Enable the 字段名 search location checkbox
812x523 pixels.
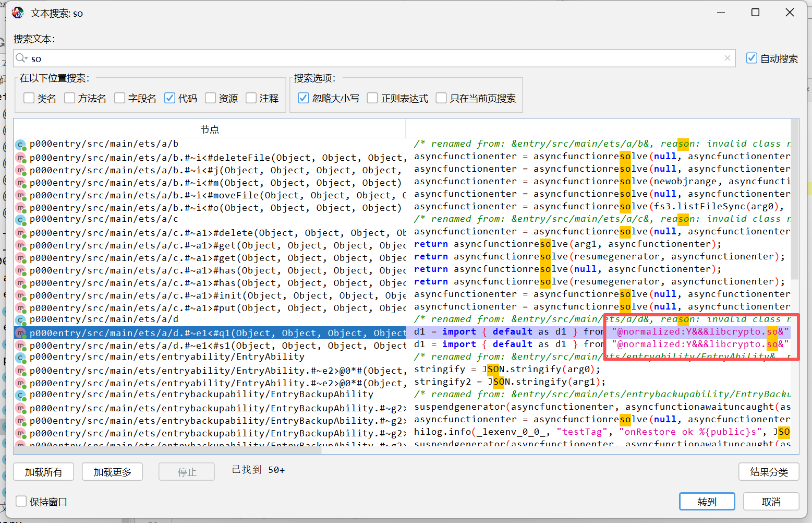click(x=120, y=98)
